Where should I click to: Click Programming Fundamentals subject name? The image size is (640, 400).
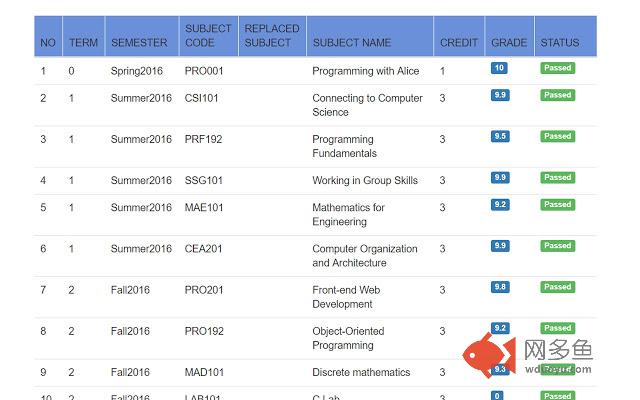point(344,146)
